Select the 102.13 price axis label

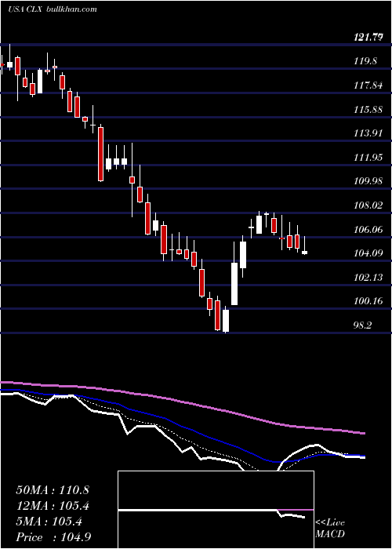click(368, 278)
